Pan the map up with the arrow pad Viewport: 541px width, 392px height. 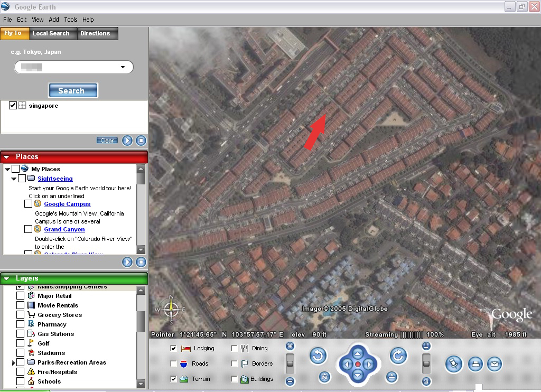[x=358, y=353]
